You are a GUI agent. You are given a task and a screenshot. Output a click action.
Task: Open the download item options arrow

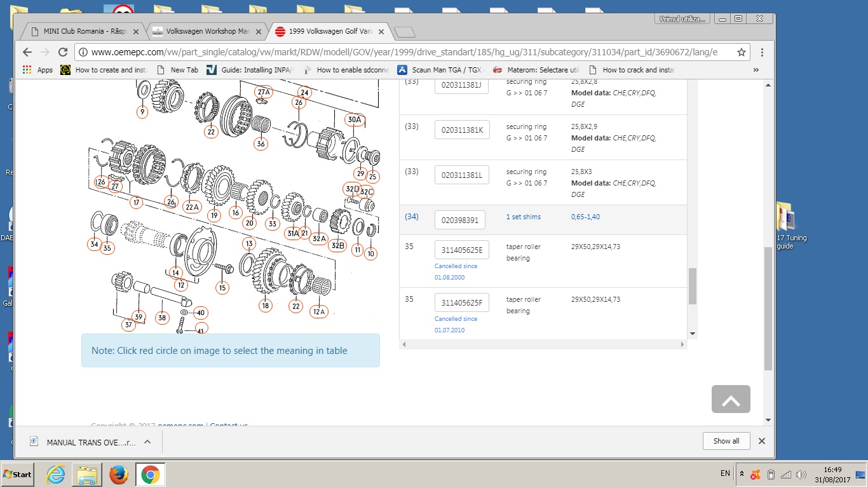[147, 442]
